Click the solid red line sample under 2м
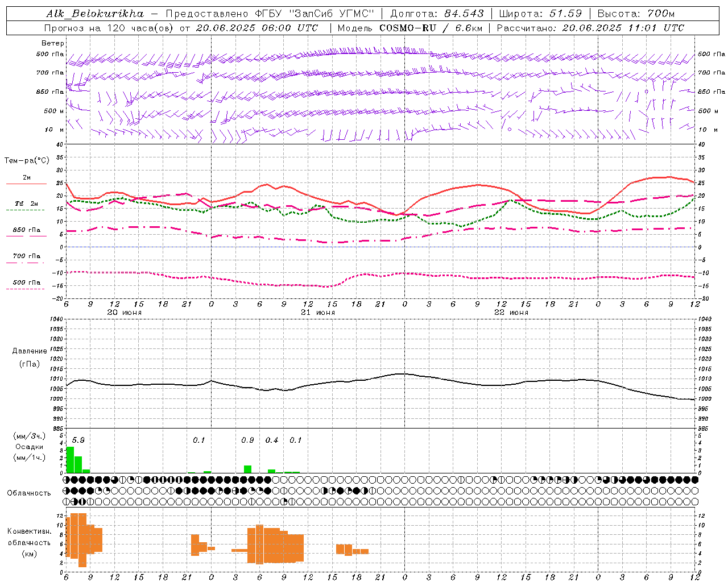Image resolution: width=728 pixels, height=582 pixels. [26, 184]
